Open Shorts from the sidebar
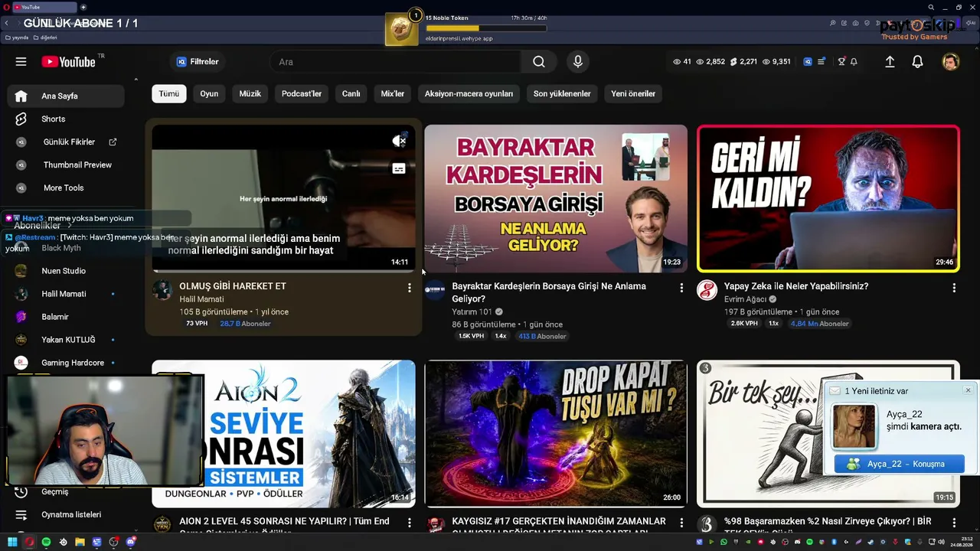This screenshot has height=551, width=980. [66, 119]
